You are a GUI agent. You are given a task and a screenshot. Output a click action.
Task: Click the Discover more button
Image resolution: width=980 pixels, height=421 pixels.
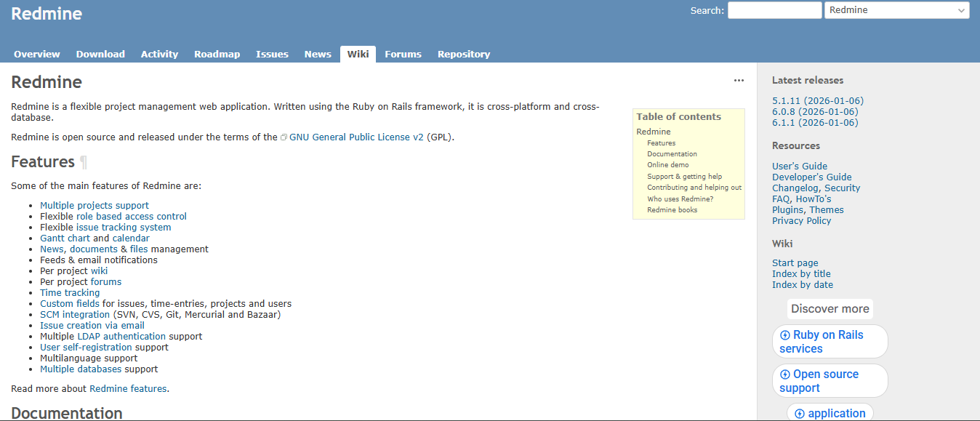(830, 309)
